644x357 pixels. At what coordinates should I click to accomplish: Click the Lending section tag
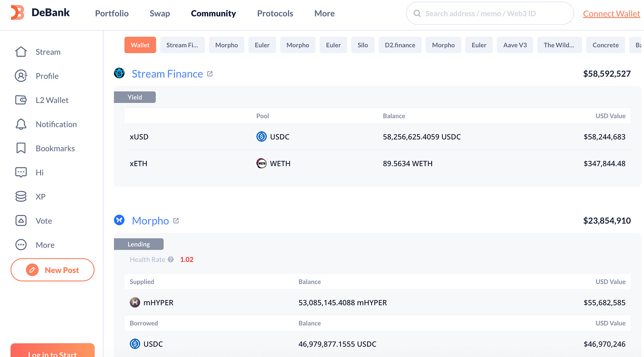[x=139, y=244]
